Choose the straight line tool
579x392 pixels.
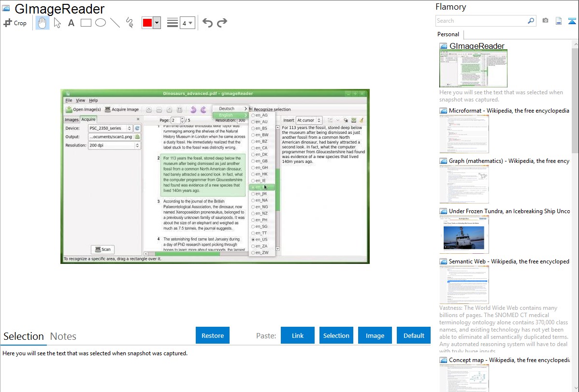click(x=115, y=23)
